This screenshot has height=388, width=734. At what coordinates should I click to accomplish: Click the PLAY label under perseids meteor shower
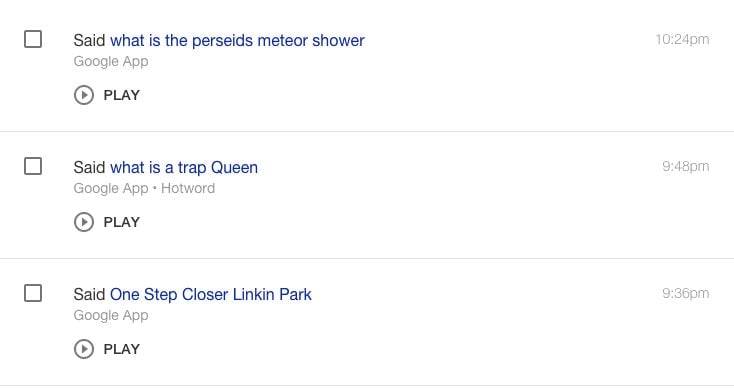[122, 95]
